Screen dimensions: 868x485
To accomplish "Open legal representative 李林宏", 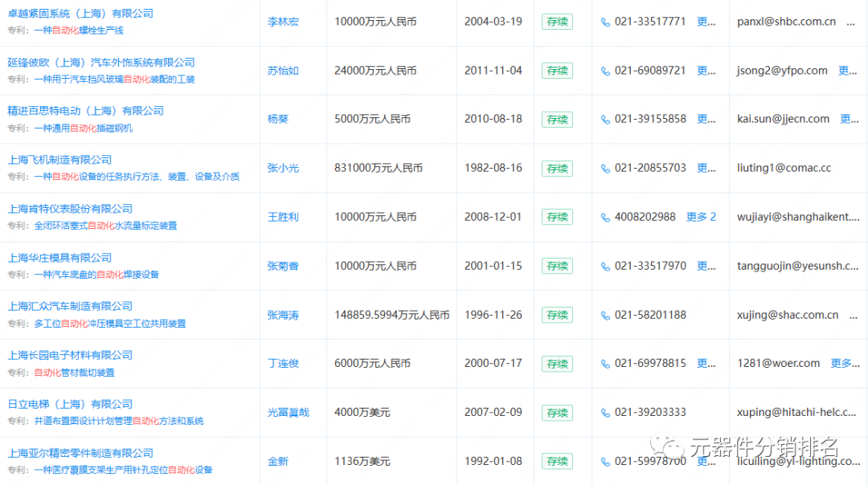I will click(283, 22).
